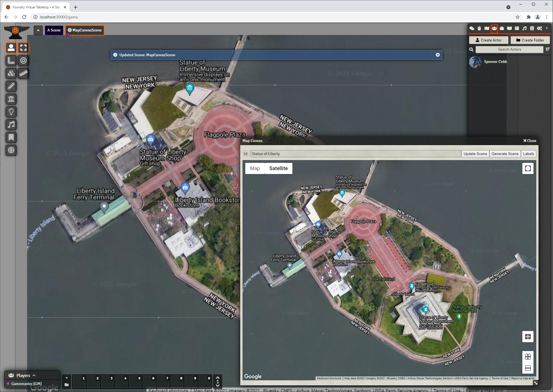
Task: Select the Spencer Cobb actor entry
Action: pos(496,62)
